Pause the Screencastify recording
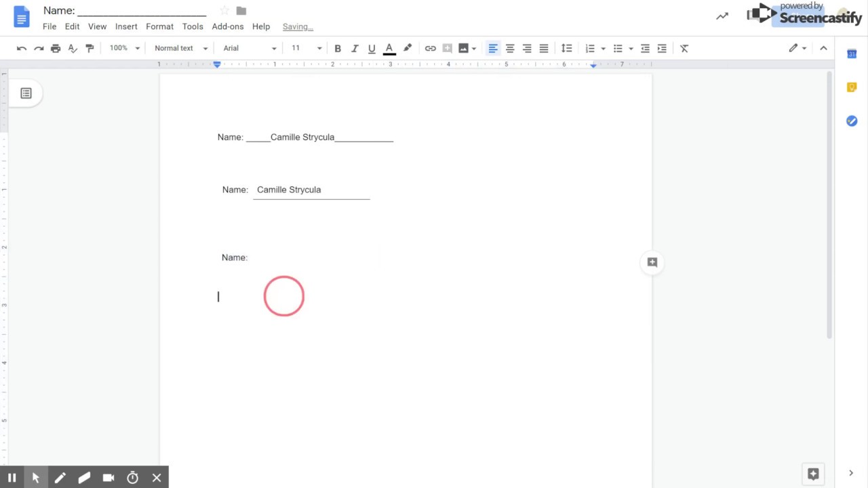The height and width of the screenshot is (488, 868). point(12,478)
